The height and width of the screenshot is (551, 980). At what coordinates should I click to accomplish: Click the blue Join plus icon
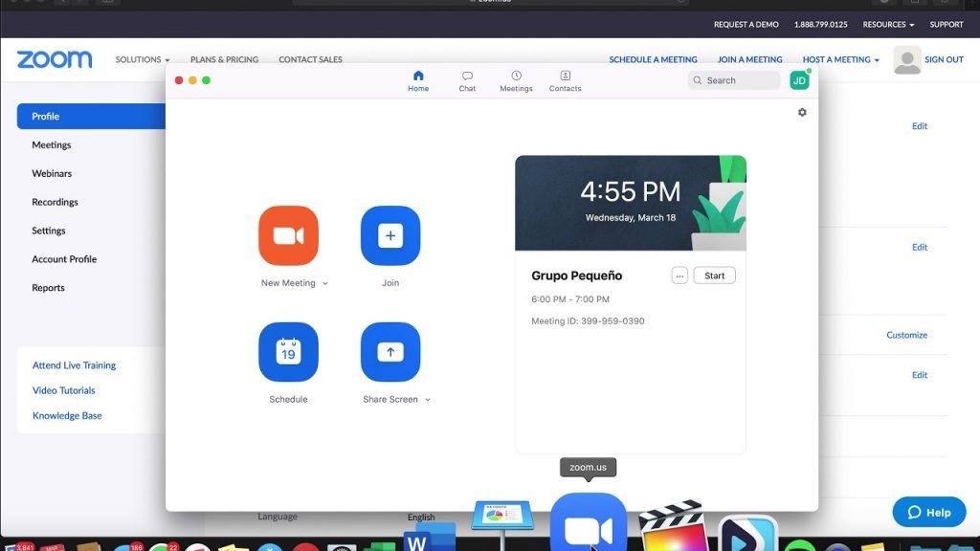coord(390,235)
